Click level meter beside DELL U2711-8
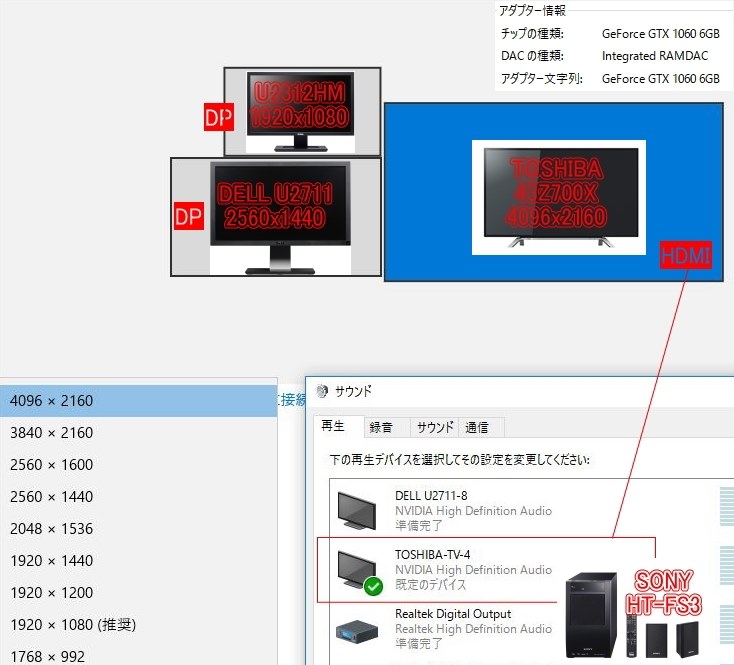This screenshot has height=665, width=734. [727, 506]
